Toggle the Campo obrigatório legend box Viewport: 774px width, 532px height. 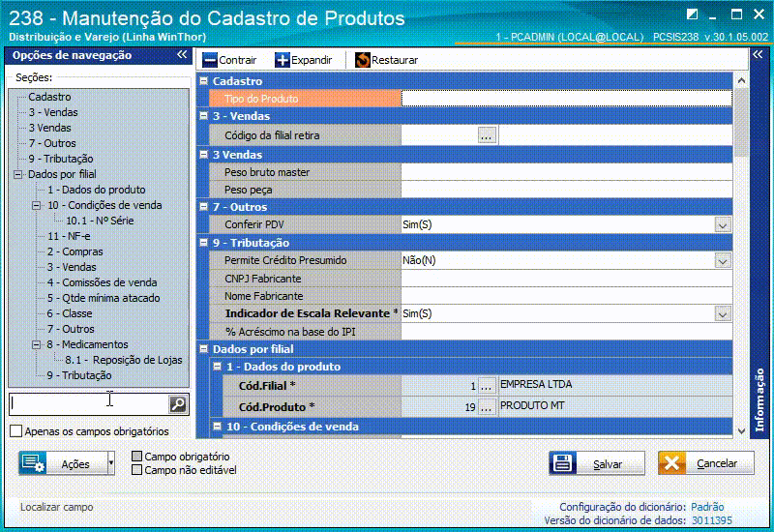[x=137, y=456]
